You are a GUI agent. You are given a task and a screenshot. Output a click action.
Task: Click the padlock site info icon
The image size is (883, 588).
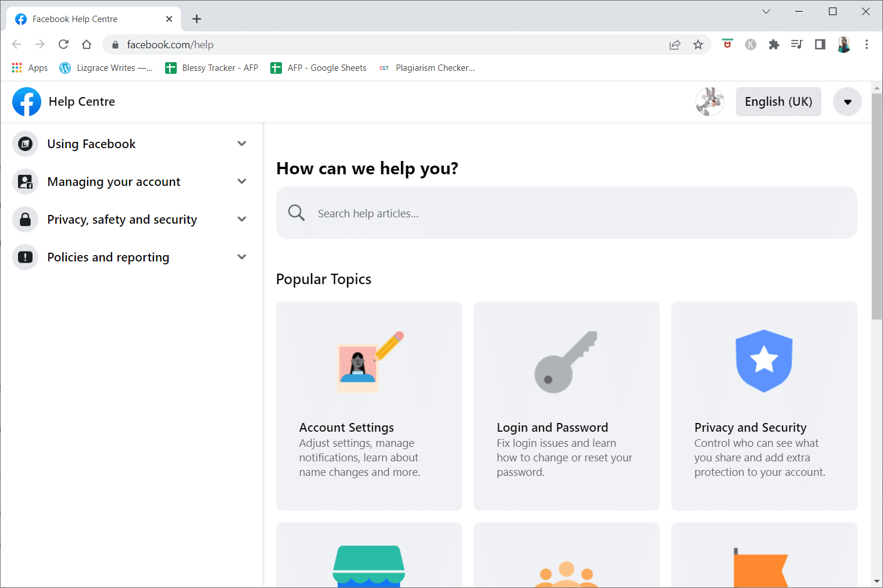point(115,45)
